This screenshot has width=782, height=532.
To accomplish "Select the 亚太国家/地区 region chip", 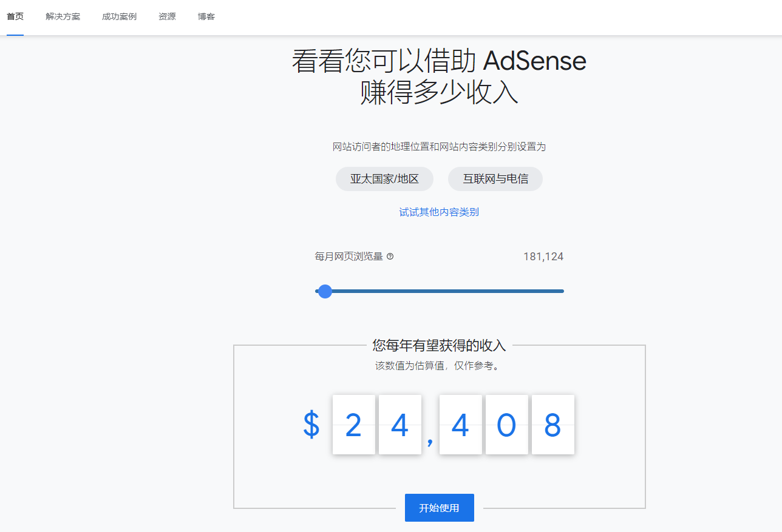I will click(x=384, y=179).
